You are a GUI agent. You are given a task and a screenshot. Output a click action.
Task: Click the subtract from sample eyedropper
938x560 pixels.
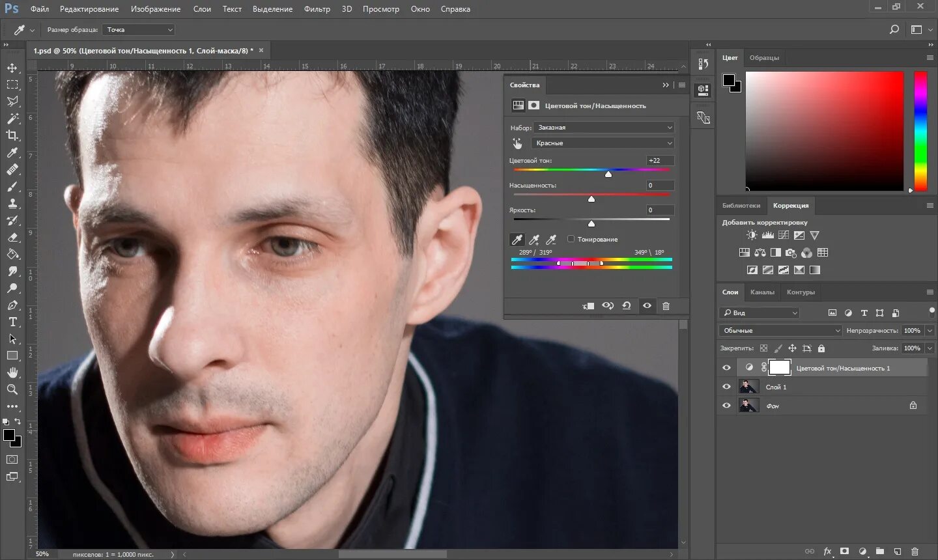pyautogui.click(x=551, y=240)
